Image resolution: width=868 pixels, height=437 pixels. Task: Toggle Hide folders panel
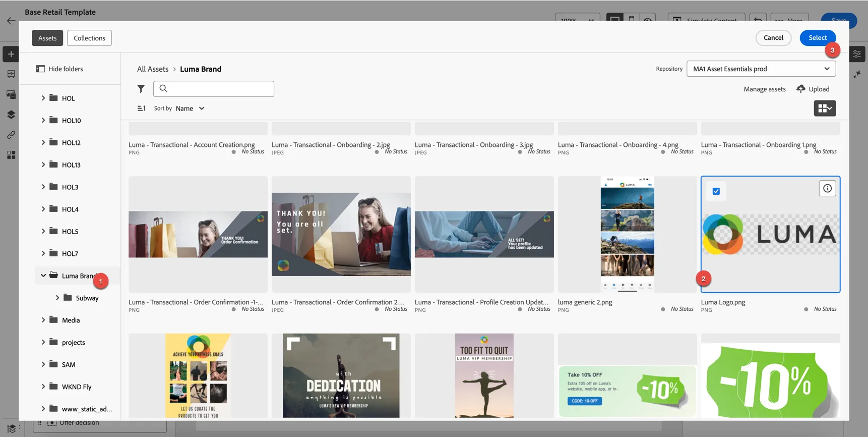pyautogui.click(x=59, y=69)
